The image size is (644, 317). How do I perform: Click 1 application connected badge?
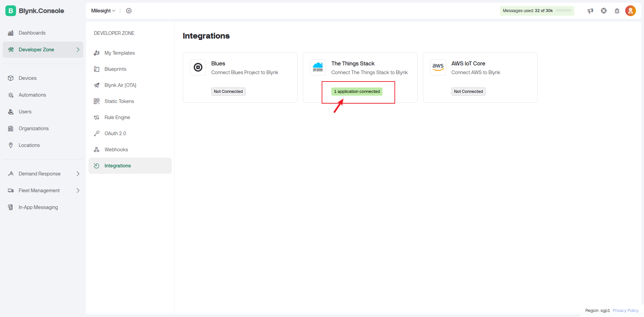(x=357, y=92)
